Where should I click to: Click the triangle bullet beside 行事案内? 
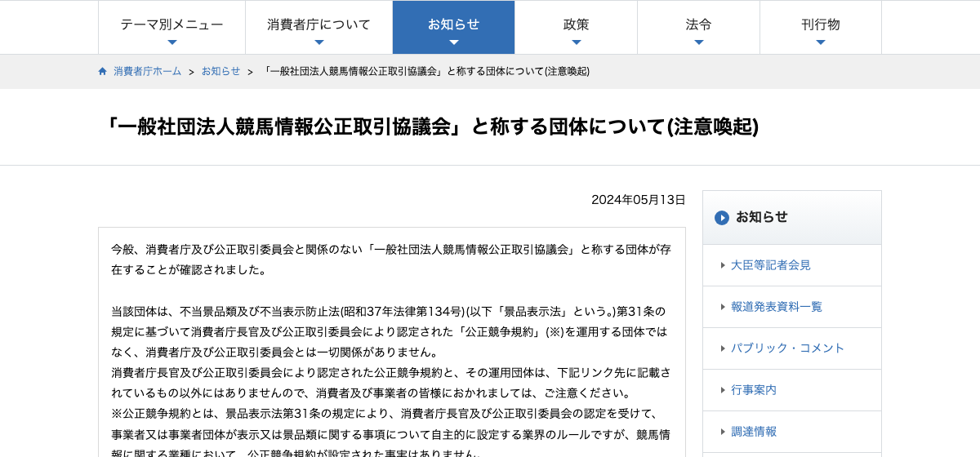[x=723, y=390]
